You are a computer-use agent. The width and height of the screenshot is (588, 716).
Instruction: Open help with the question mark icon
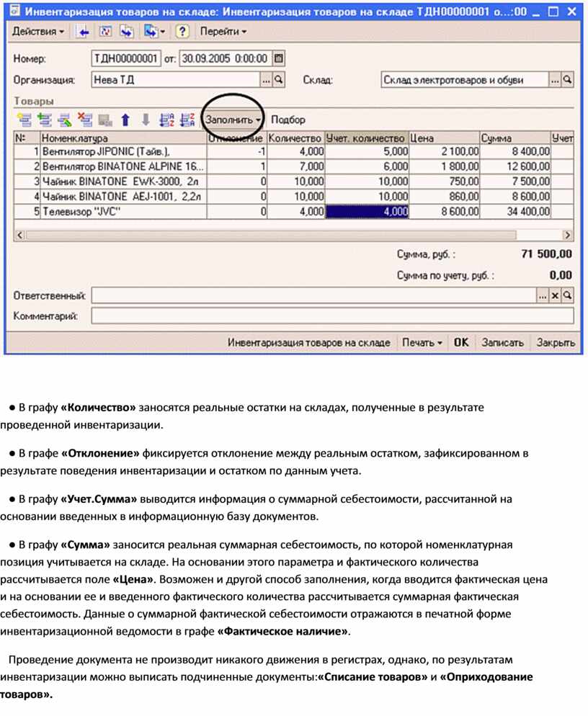click(x=182, y=32)
